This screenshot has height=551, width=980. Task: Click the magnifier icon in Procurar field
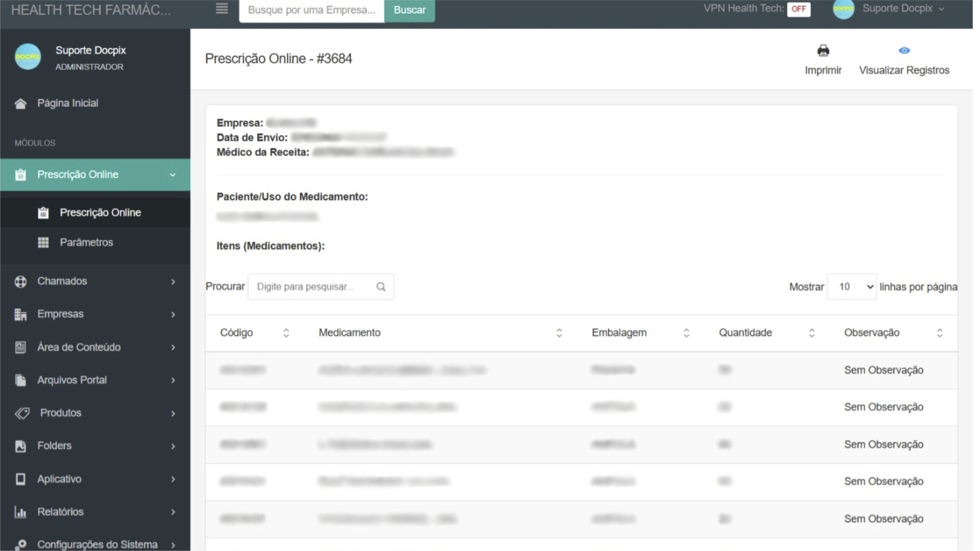click(x=381, y=287)
